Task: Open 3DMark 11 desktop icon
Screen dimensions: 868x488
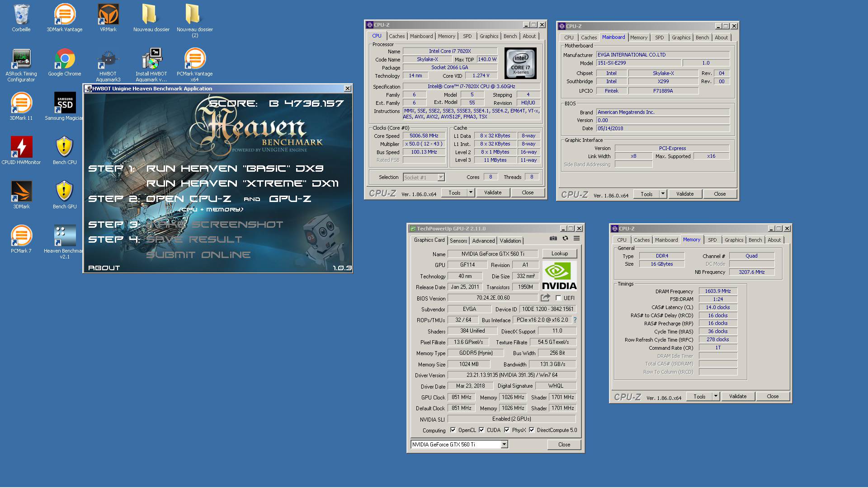Action: point(21,107)
